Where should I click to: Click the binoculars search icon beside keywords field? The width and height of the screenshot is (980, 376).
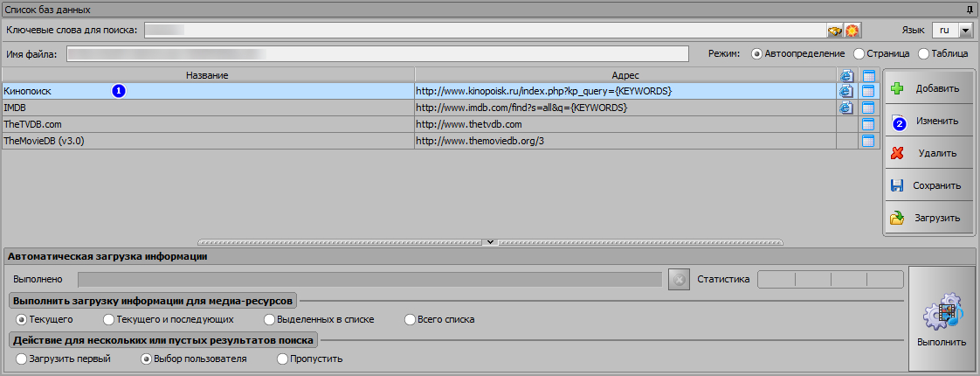coord(835,31)
